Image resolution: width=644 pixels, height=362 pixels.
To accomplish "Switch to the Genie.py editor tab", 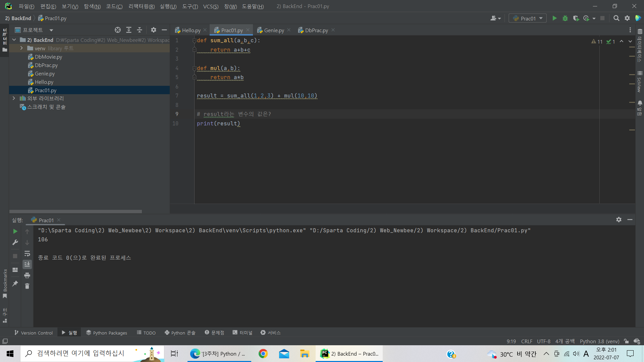I will (x=273, y=30).
